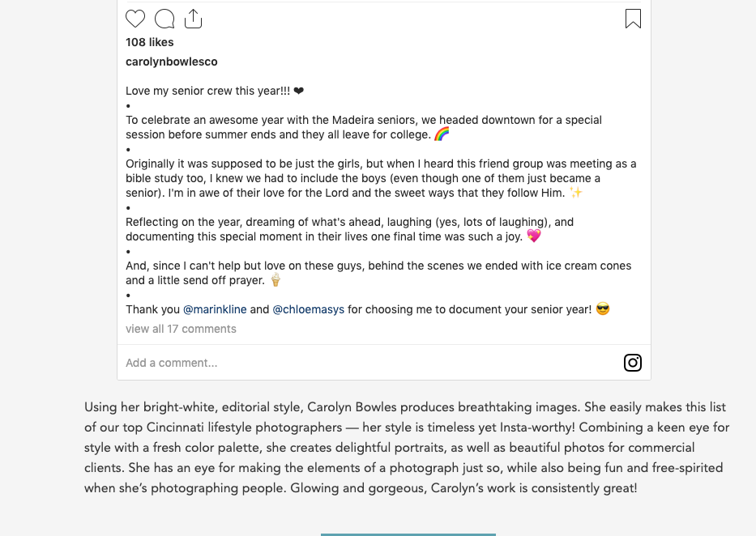The height and width of the screenshot is (536, 756).
Task: Click the sunglasses emoji after senior year
Action: pos(603,308)
